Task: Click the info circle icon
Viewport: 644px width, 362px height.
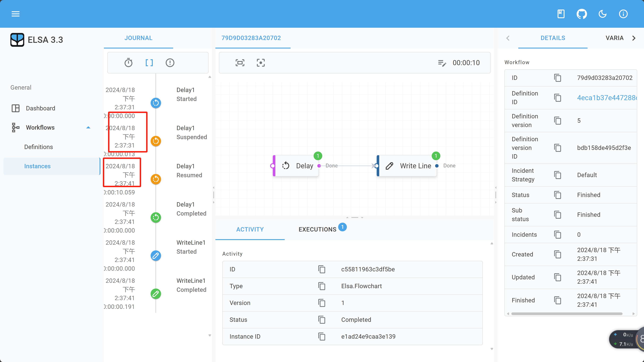Action: (623, 14)
